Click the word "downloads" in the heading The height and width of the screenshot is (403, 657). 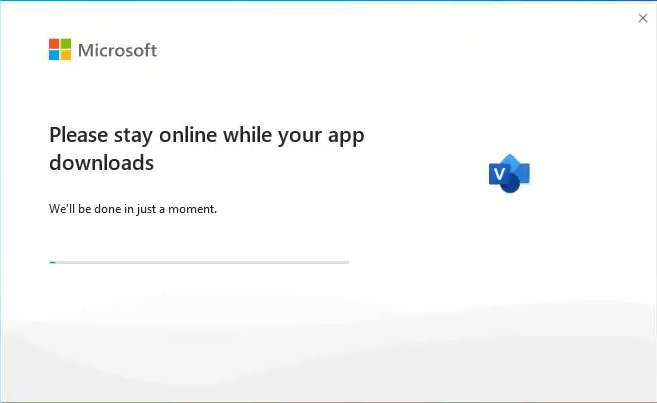coord(101,163)
